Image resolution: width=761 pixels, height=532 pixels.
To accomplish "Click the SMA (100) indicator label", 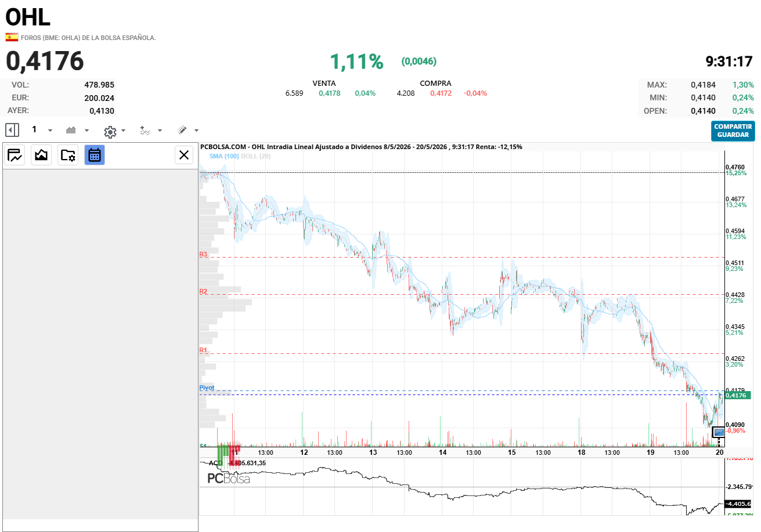I will click(224, 156).
